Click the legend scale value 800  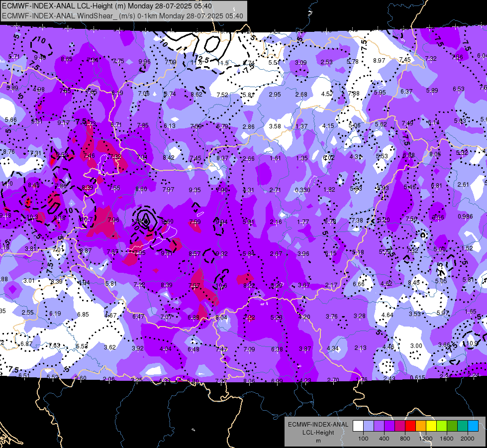click(405, 439)
